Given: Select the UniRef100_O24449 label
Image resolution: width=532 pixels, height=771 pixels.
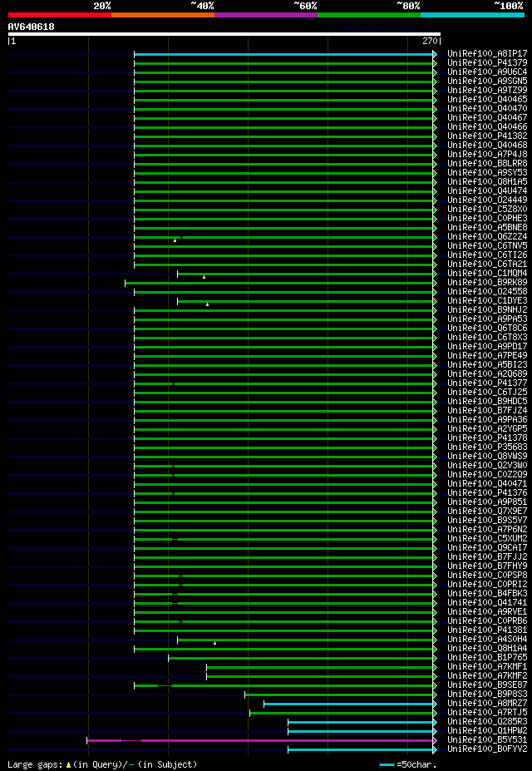Looking at the screenshot, I should 487,200.
